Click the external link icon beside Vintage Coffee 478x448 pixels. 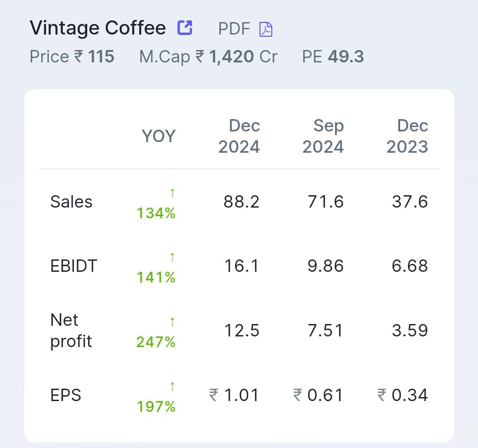[185, 27]
